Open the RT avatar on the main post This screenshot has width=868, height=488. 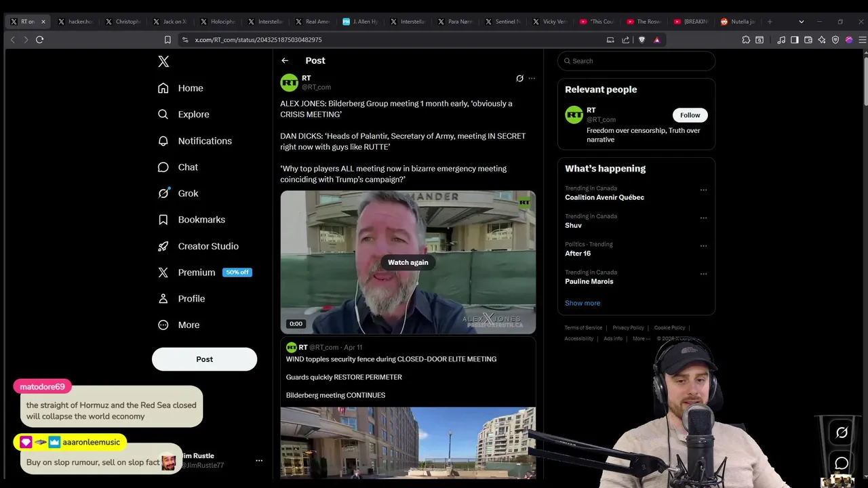point(290,83)
